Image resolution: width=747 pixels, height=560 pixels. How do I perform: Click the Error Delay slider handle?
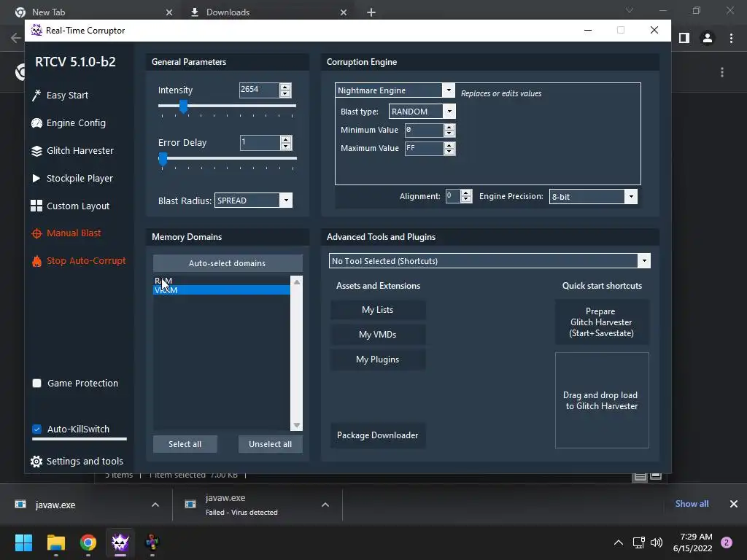coord(163,158)
